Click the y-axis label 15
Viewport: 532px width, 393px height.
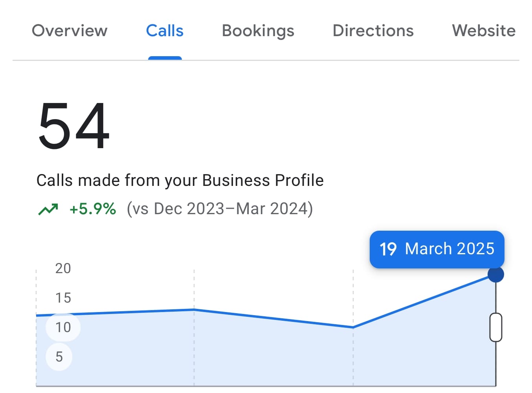click(63, 298)
